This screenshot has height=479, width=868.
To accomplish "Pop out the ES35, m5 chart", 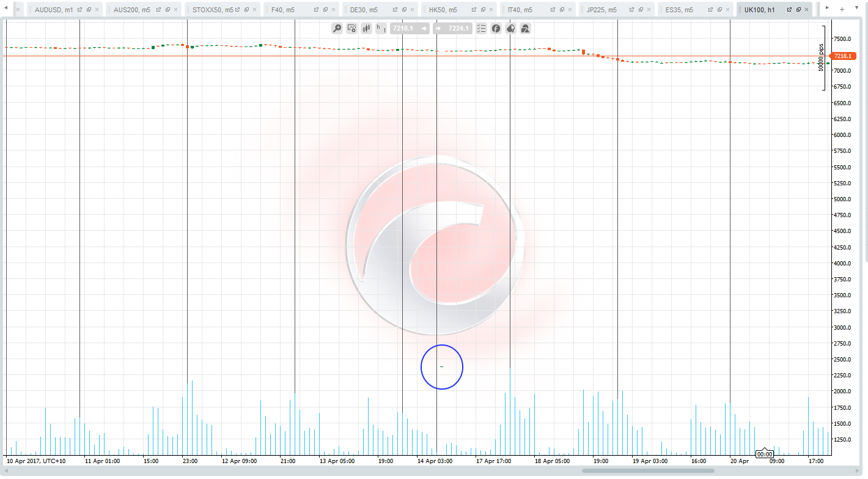I will (x=711, y=10).
